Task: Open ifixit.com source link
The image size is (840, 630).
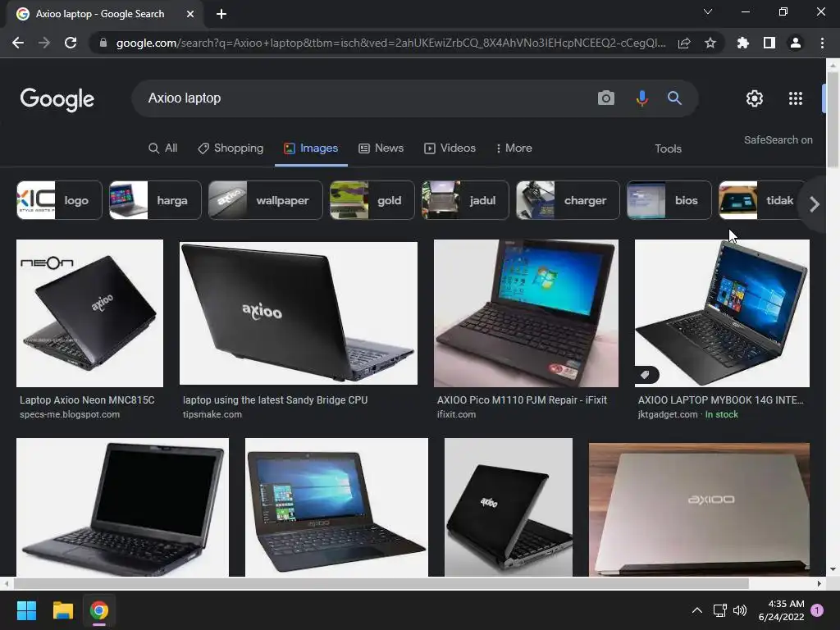Action: click(x=456, y=414)
